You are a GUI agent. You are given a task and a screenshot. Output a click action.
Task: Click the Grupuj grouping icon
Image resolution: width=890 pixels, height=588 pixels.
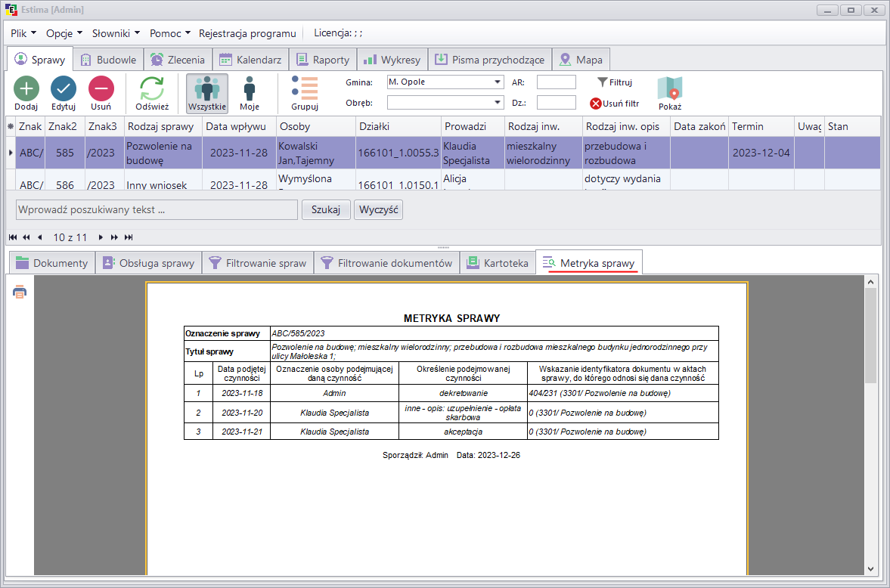[305, 93]
